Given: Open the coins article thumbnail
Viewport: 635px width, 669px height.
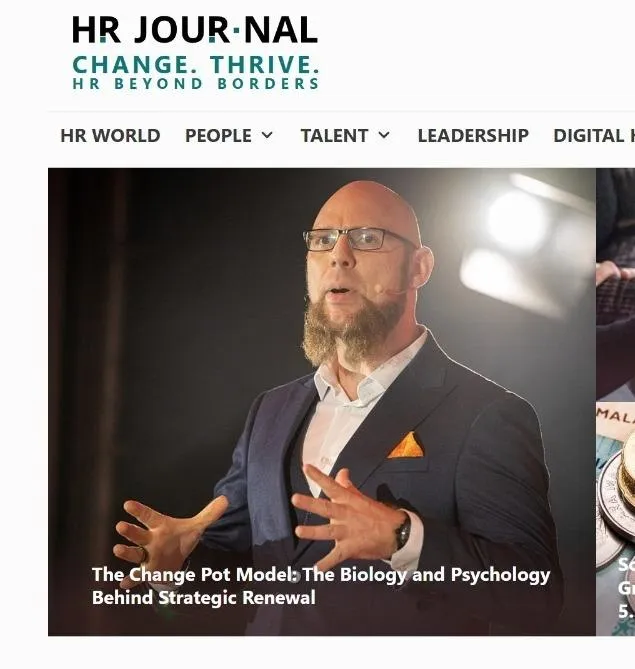Looking at the screenshot, I should [615, 518].
